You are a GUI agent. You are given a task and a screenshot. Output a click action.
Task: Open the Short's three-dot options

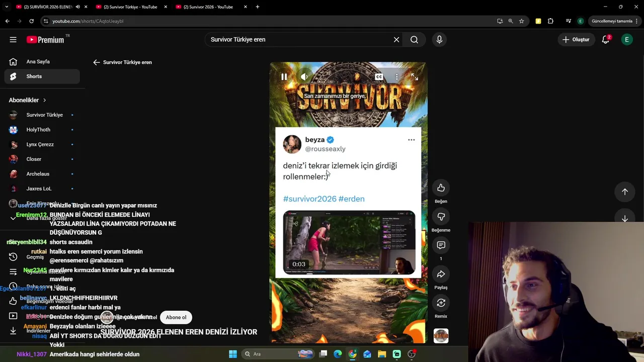pos(396,77)
